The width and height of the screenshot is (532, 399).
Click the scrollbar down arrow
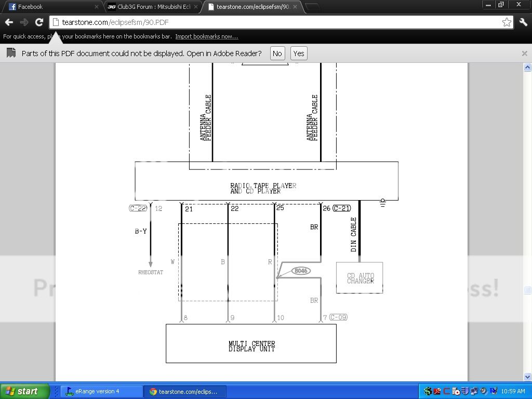(528, 377)
